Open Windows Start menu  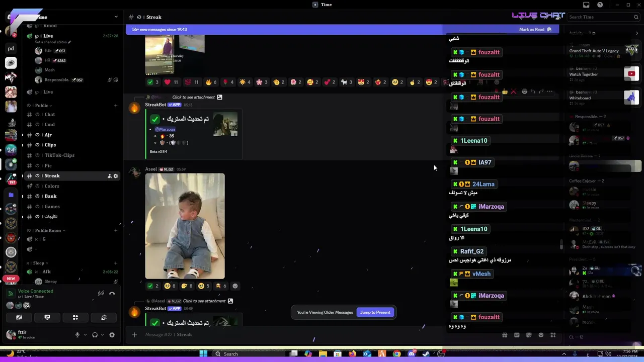[203, 354]
